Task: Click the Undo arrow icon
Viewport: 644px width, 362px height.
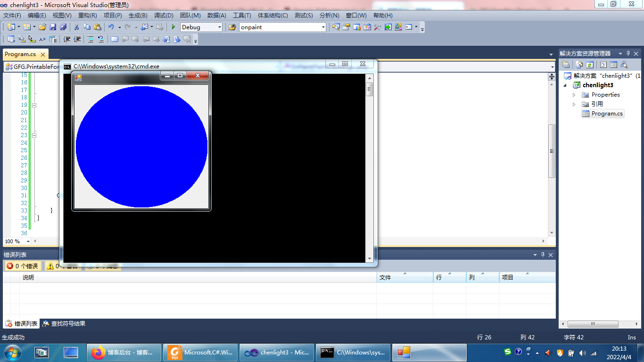Action: [x=111, y=27]
